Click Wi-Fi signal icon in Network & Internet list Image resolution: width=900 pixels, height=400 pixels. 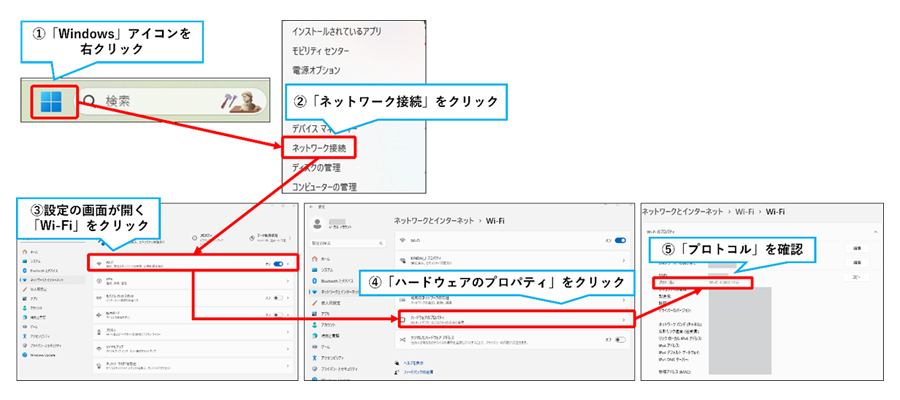click(99, 263)
